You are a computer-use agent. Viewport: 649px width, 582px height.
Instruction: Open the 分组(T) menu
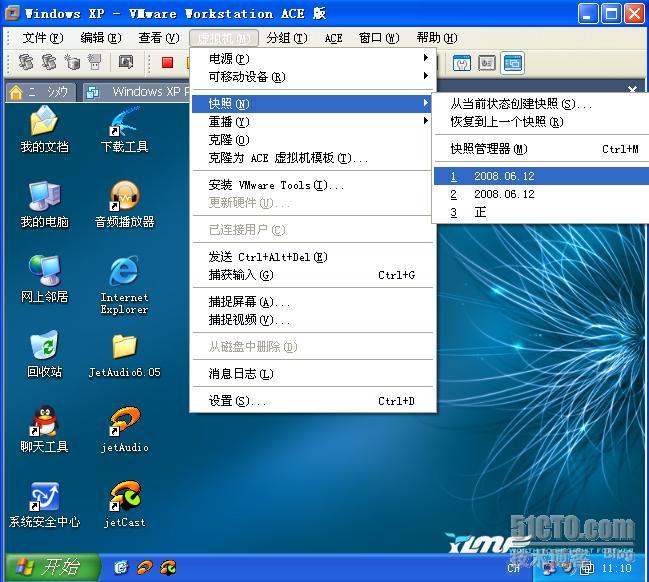pos(287,38)
